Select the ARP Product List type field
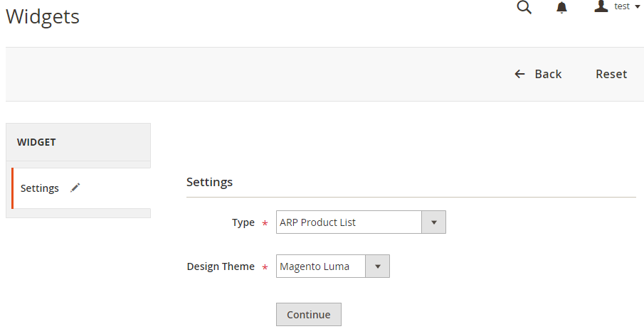The image size is (644, 329). pyautogui.click(x=349, y=222)
